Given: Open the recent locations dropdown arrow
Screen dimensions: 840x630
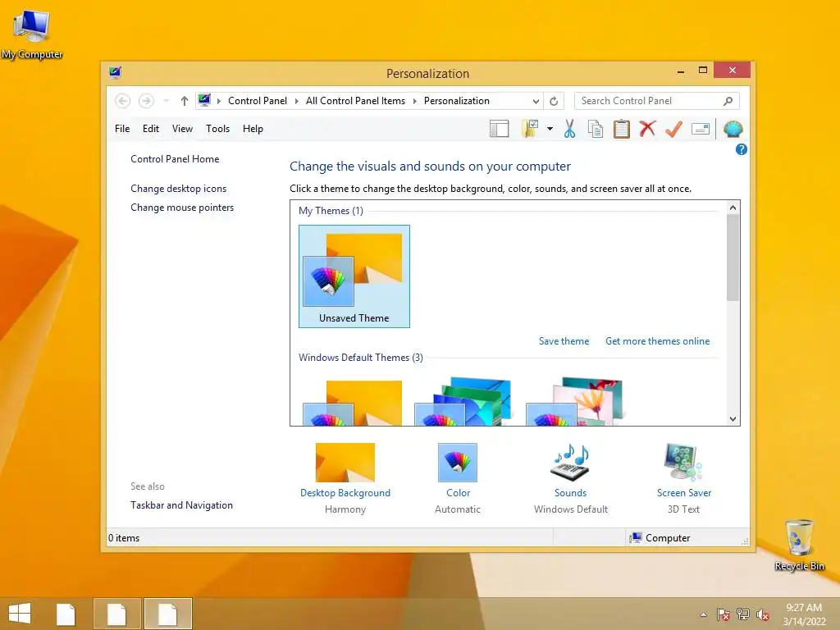Looking at the screenshot, I should pyautogui.click(x=166, y=101).
